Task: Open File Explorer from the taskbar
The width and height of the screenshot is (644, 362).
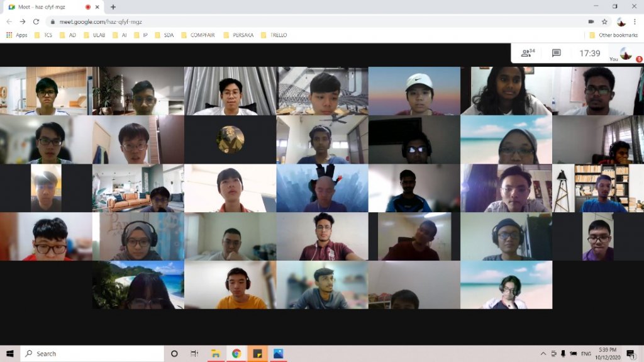Action: click(215, 354)
